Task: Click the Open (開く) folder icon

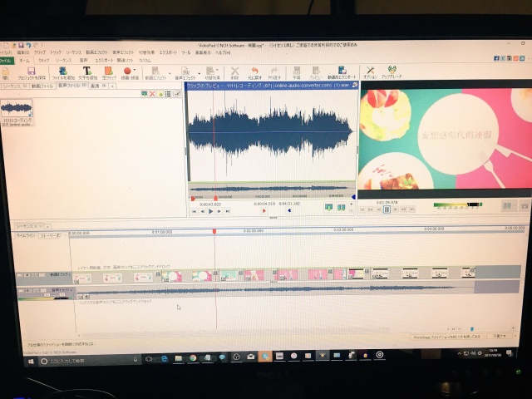Action: click(x=6, y=72)
